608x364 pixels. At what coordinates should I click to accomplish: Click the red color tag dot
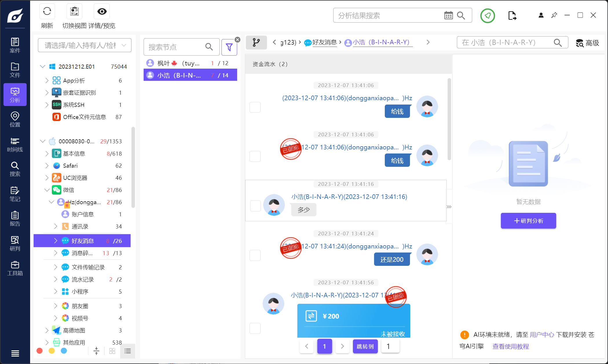point(40,351)
